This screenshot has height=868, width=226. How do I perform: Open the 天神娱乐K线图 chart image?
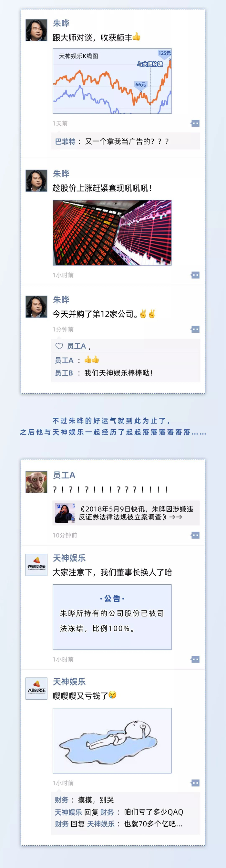112,81
